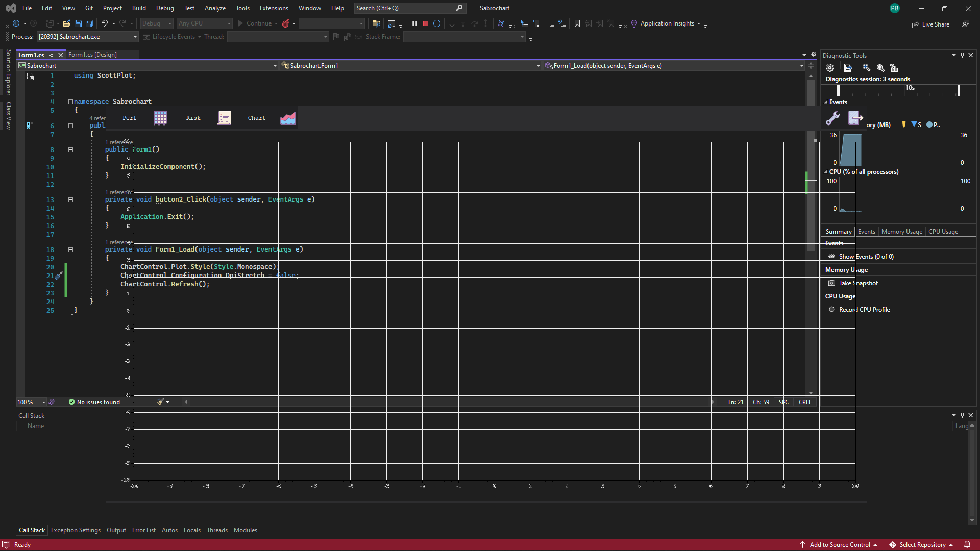The width and height of the screenshot is (980, 551).
Task: Click the Save All toolbar icon
Action: (89, 23)
